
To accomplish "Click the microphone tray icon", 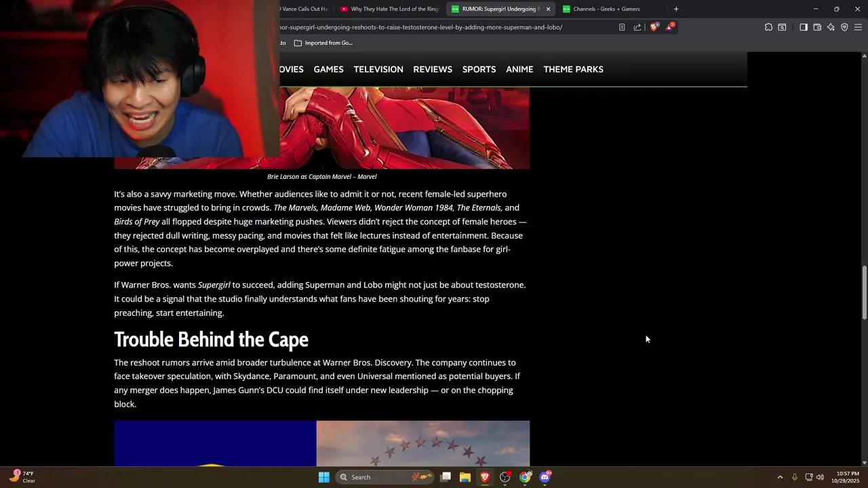I will (x=794, y=477).
